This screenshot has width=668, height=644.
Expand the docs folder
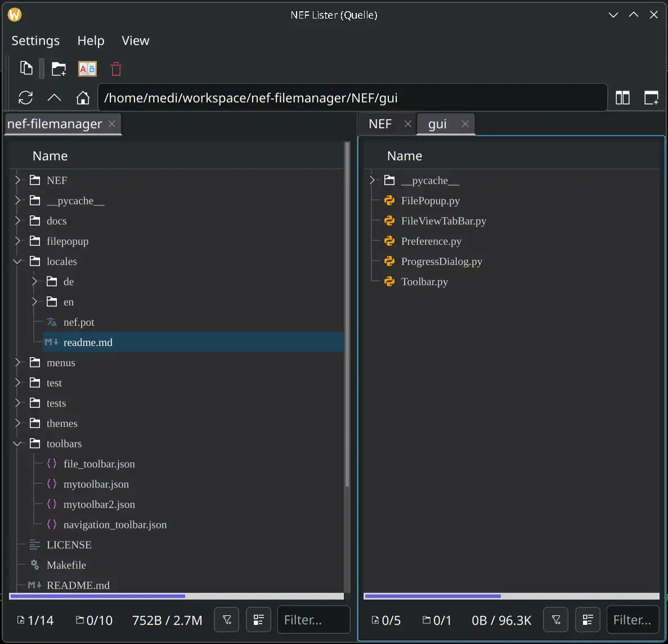click(x=17, y=220)
